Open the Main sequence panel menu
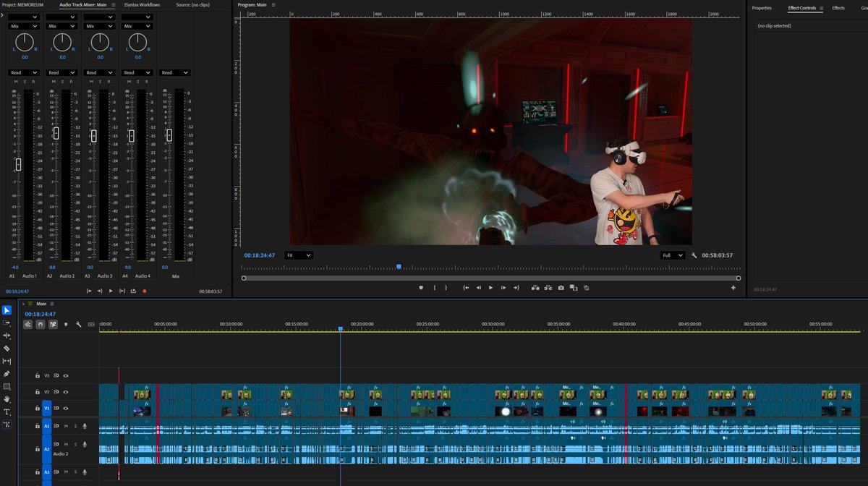The width and height of the screenshot is (868, 486). [x=52, y=304]
